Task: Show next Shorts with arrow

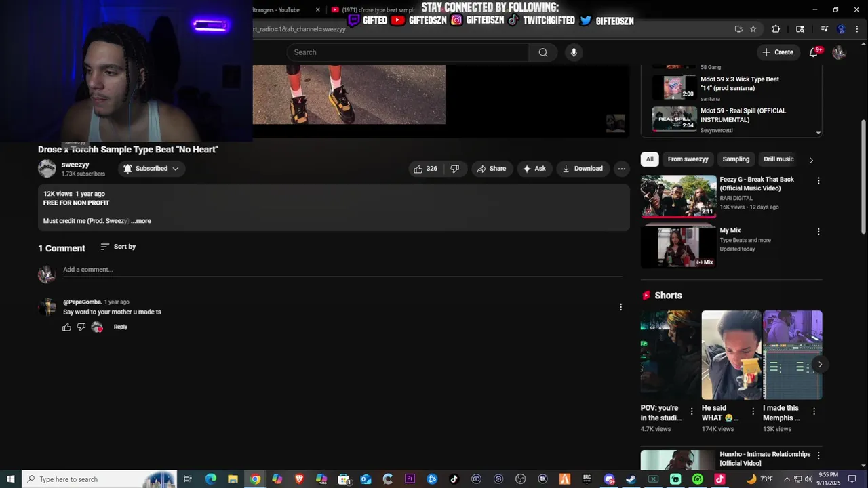Action: [x=820, y=365]
